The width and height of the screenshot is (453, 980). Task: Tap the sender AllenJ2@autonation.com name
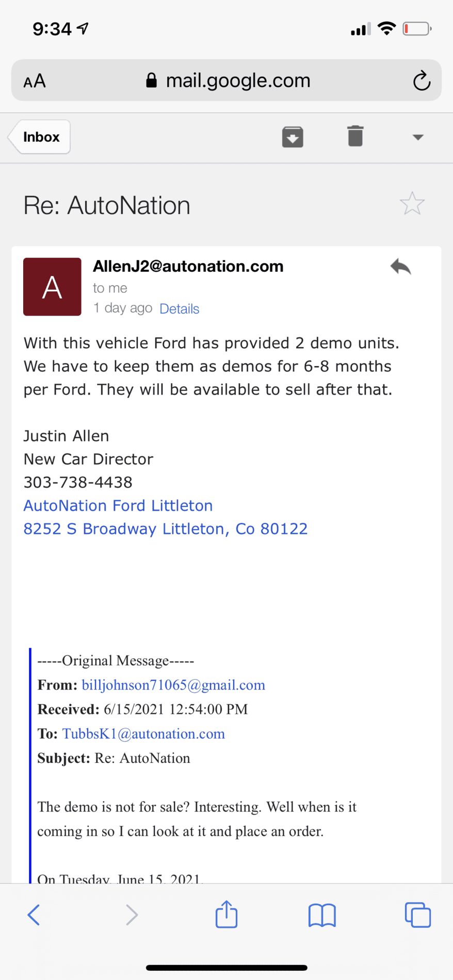coord(188,266)
